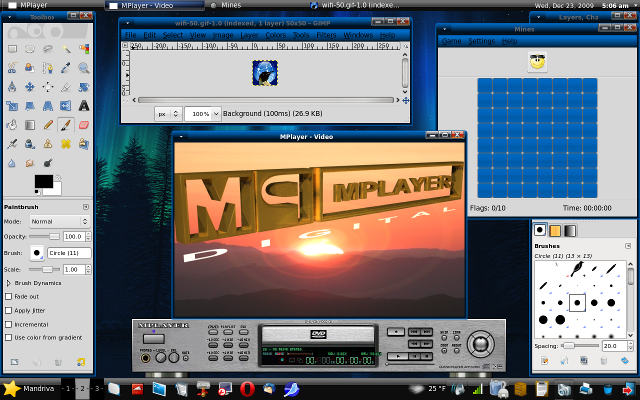
Task: Select the Free Select lasso tool
Action: 48,49
